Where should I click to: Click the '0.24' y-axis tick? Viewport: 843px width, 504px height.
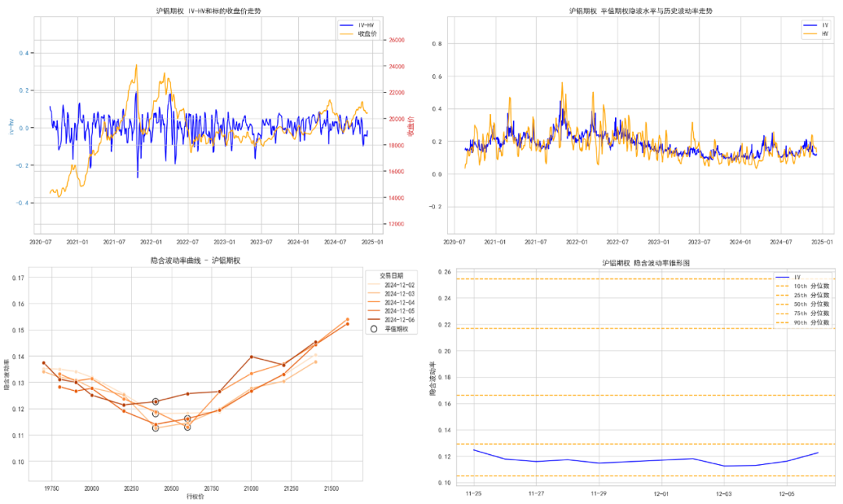pos(444,298)
